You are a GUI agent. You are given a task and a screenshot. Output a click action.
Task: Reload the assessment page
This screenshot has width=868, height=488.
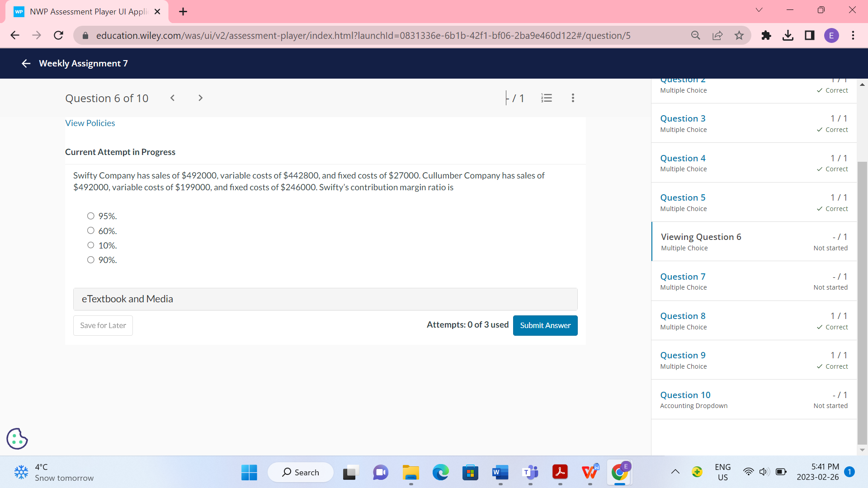58,35
